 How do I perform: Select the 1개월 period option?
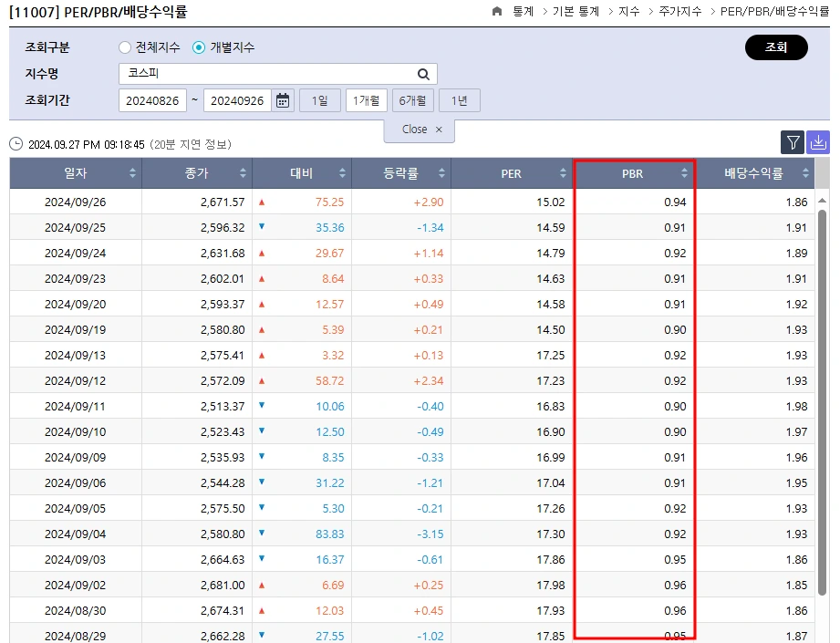(x=366, y=102)
